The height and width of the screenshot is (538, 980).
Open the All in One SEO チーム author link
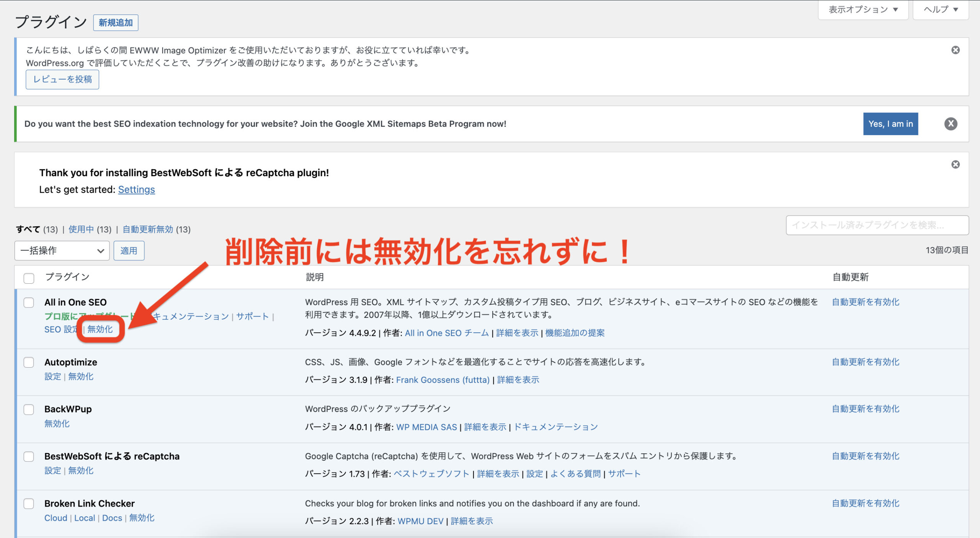point(447,333)
